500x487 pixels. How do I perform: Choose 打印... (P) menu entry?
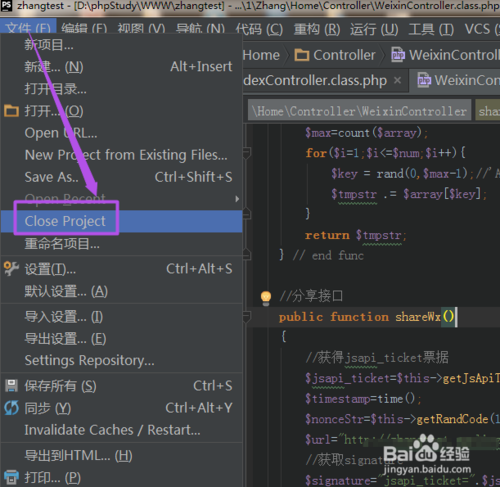tap(121, 478)
